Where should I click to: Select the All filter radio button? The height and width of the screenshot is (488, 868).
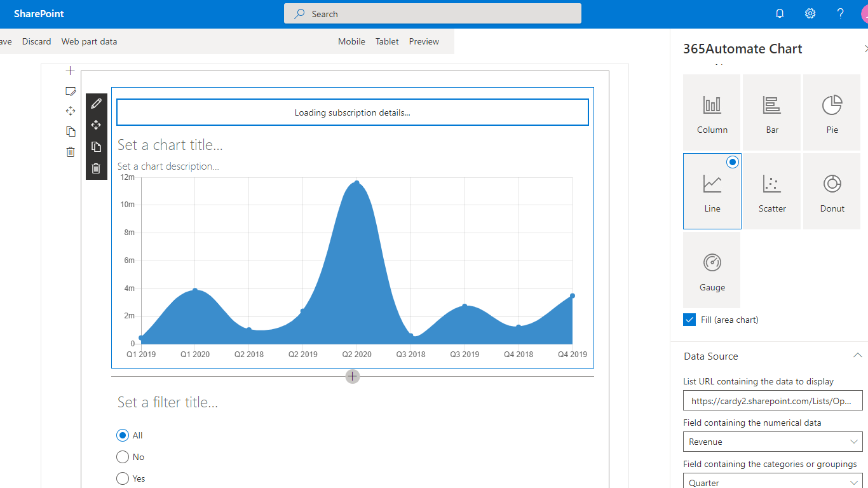click(x=123, y=435)
